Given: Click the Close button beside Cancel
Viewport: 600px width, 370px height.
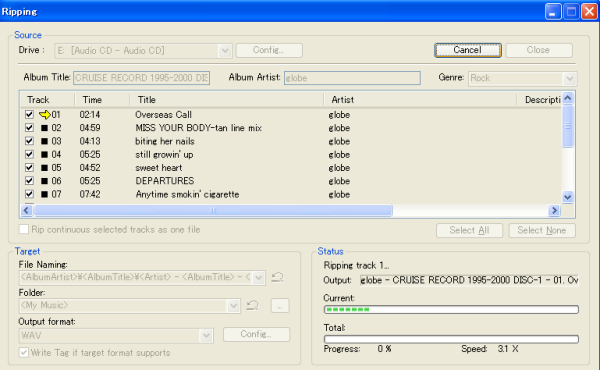Looking at the screenshot, I should point(539,50).
